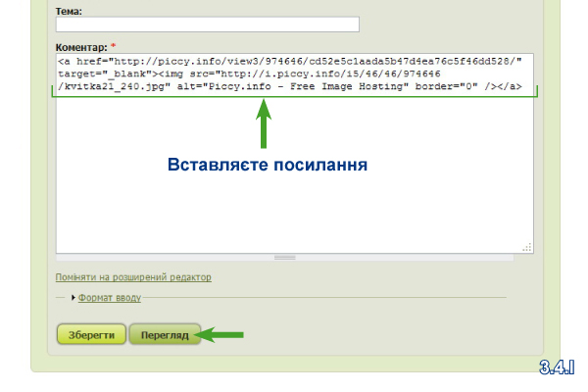Click the red required asterisk after Коментар
This screenshot has width=588, height=392.
(x=113, y=46)
